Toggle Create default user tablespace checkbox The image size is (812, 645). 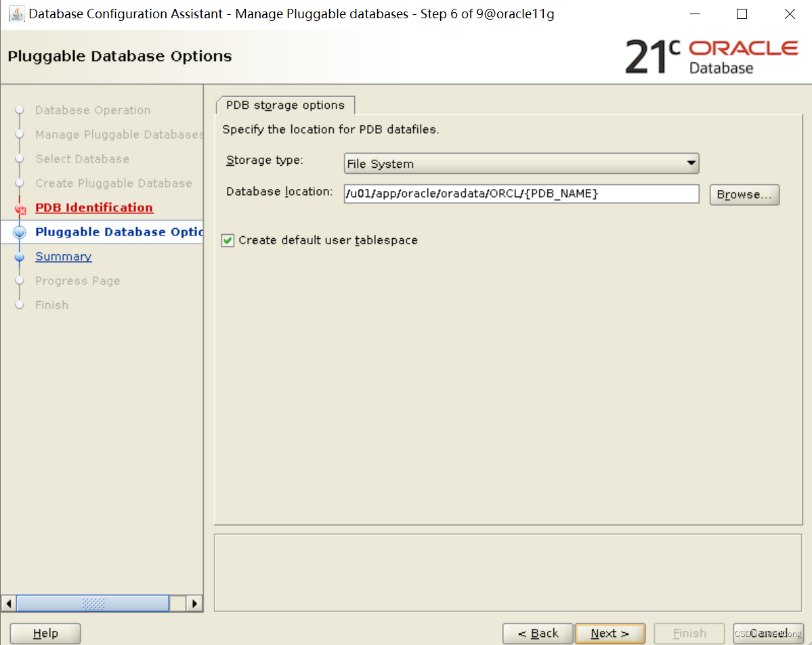pos(228,240)
